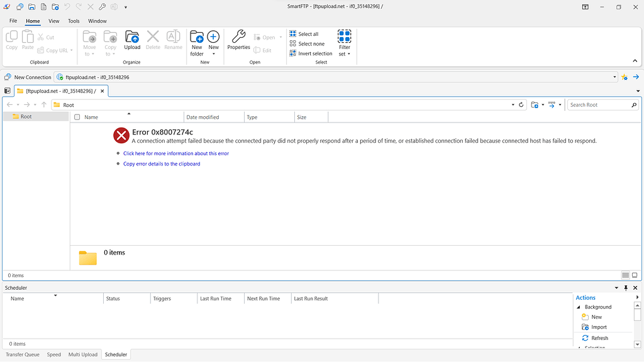Click the Refresh icon in the file toolbar
This screenshot has height=362, width=644.
pos(521,104)
